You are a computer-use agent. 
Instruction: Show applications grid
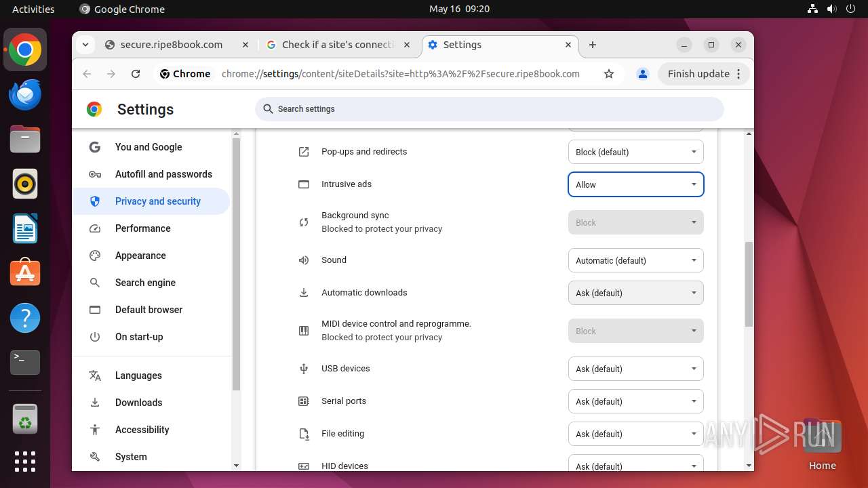tap(25, 462)
